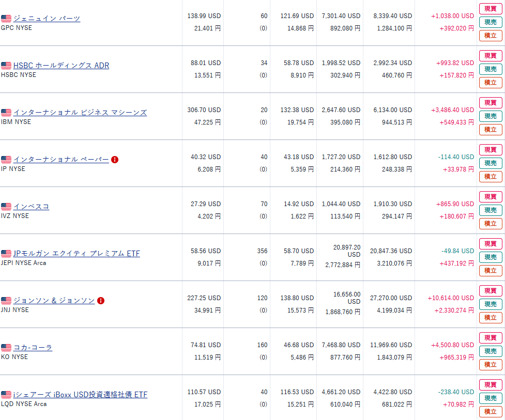Click the US flag next to HSBC ホールディングス ADR
The height and width of the screenshot is (420, 505).
[6, 66]
